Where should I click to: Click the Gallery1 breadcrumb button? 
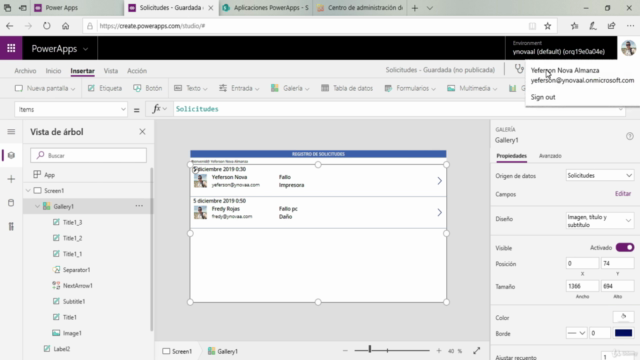tap(223, 351)
